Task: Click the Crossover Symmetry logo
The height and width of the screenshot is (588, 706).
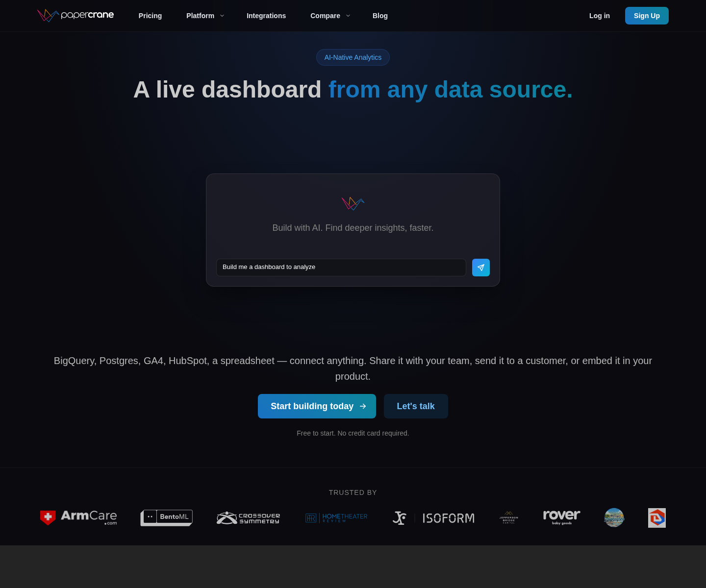Action: (249, 518)
